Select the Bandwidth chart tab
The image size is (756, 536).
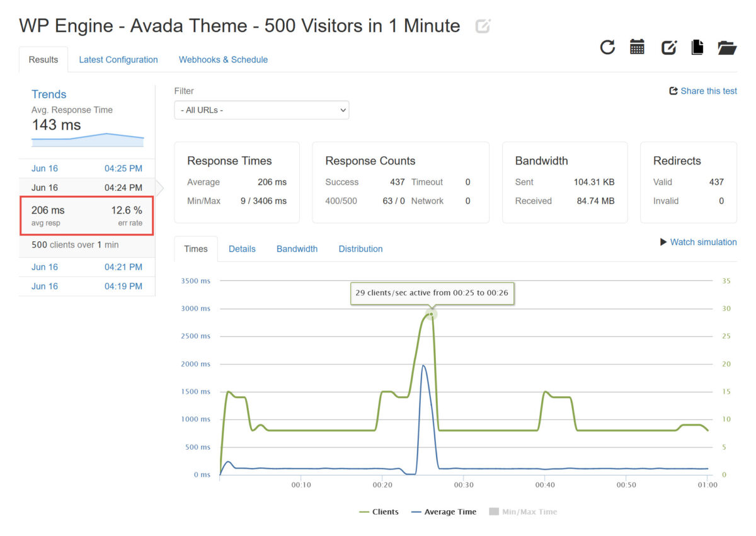(x=297, y=249)
